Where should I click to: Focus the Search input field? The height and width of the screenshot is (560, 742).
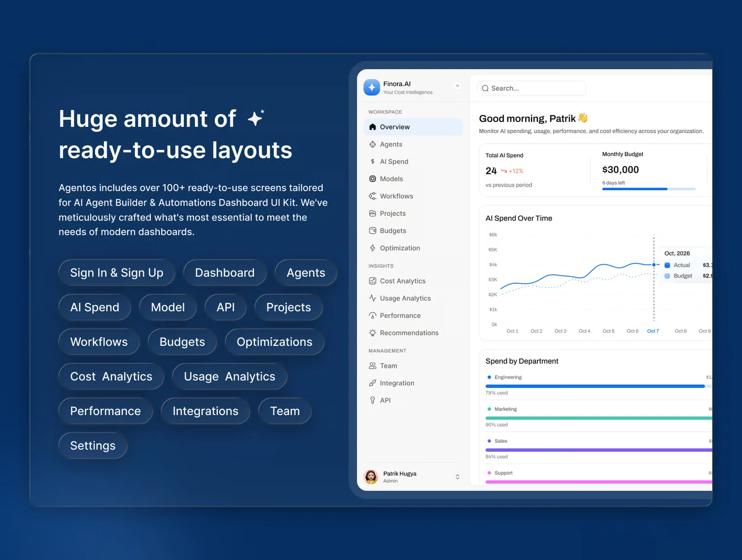(532, 88)
